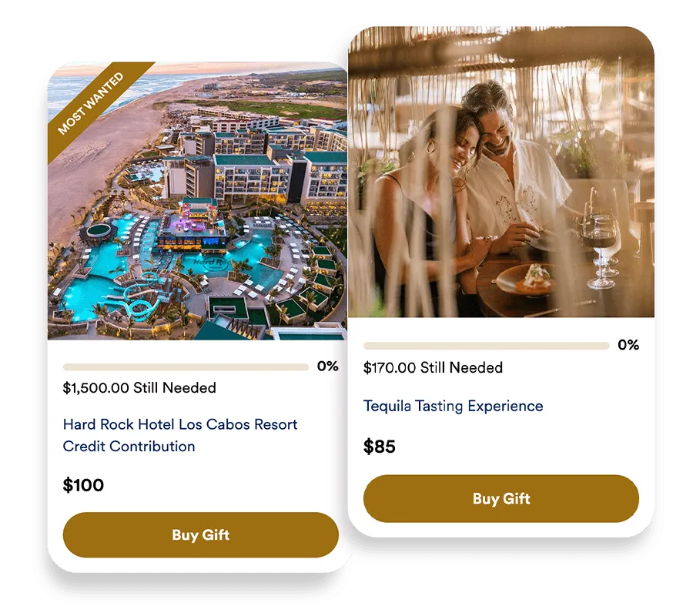Open the Tequila Tasting Experience title link
Viewport: 693px width, 616px height.
tap(453, 406)
